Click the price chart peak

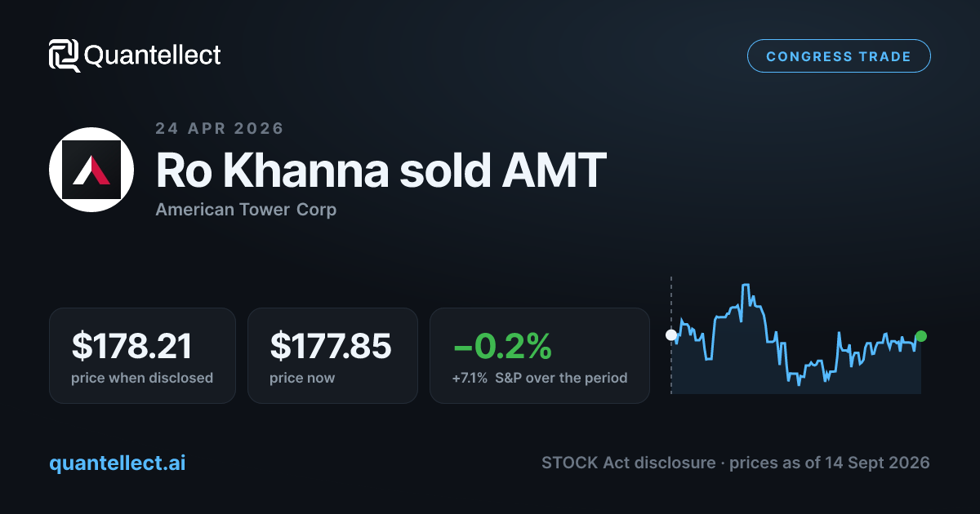click(745, 286)
